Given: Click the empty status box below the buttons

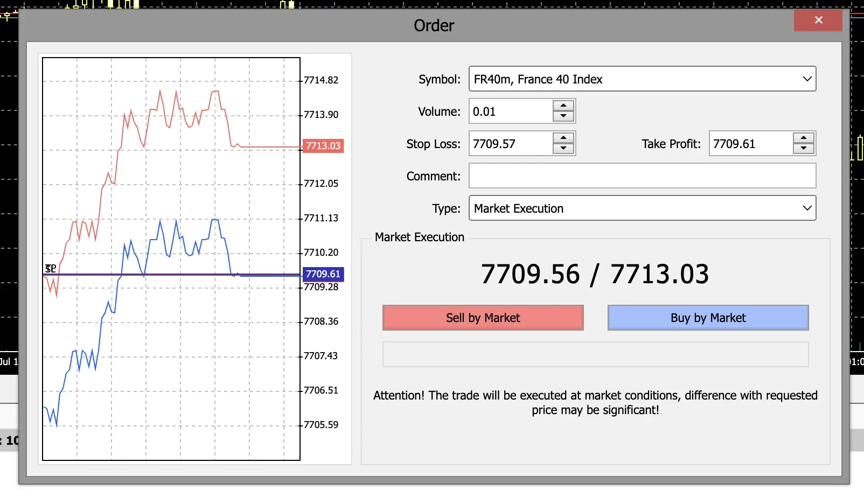Looking at the screenshot, I should 595,354.
